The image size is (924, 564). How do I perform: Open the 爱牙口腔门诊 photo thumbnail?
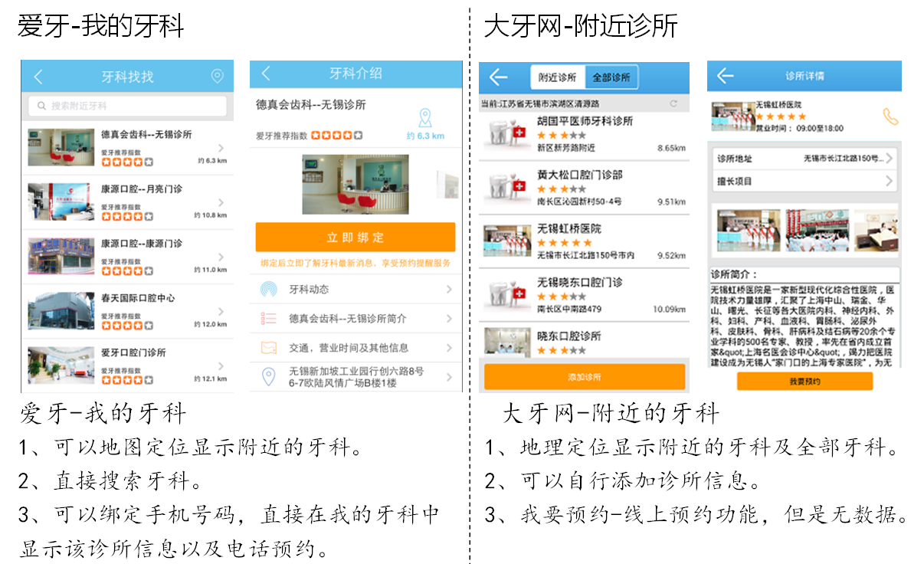click(x=61, y=365)
